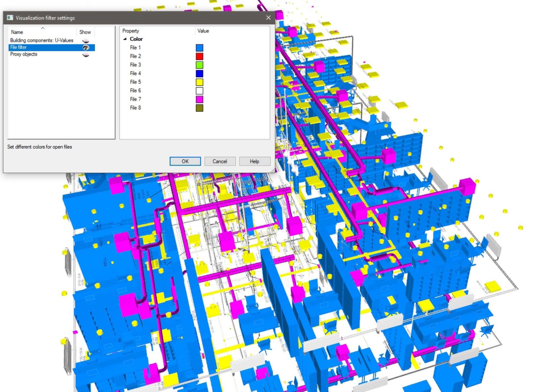Select the File 2 property label
Image resolution: width=543 pixels, height=392 pixels.
135,56
